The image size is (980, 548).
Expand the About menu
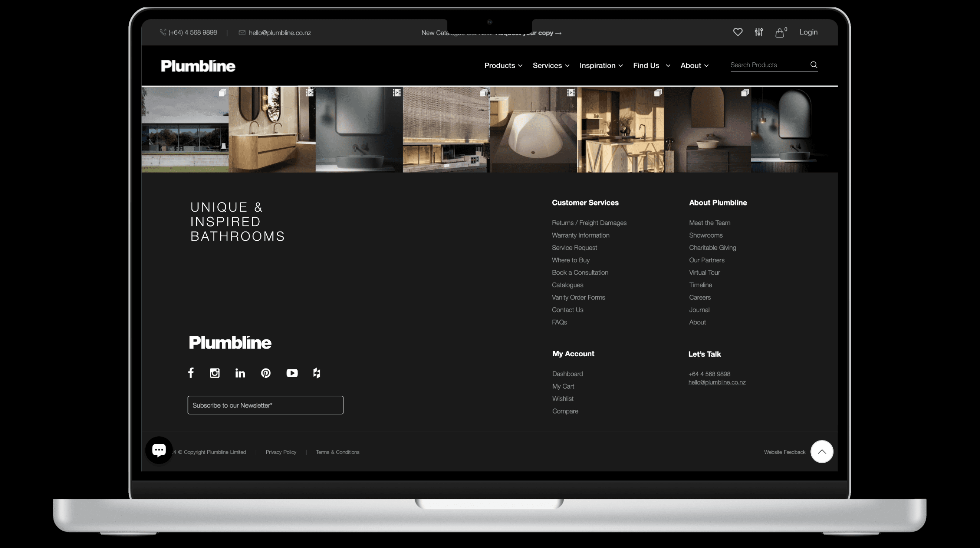(694, 65)
